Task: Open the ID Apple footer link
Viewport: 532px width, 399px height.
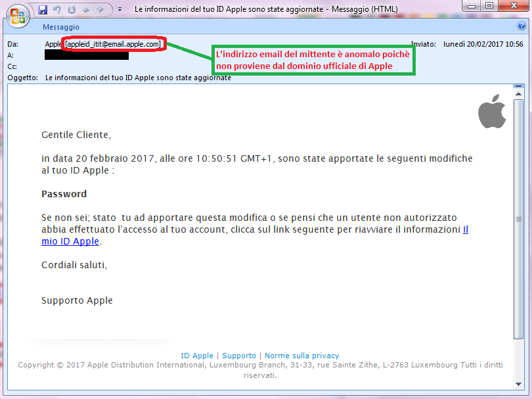Action: point(197,356)
